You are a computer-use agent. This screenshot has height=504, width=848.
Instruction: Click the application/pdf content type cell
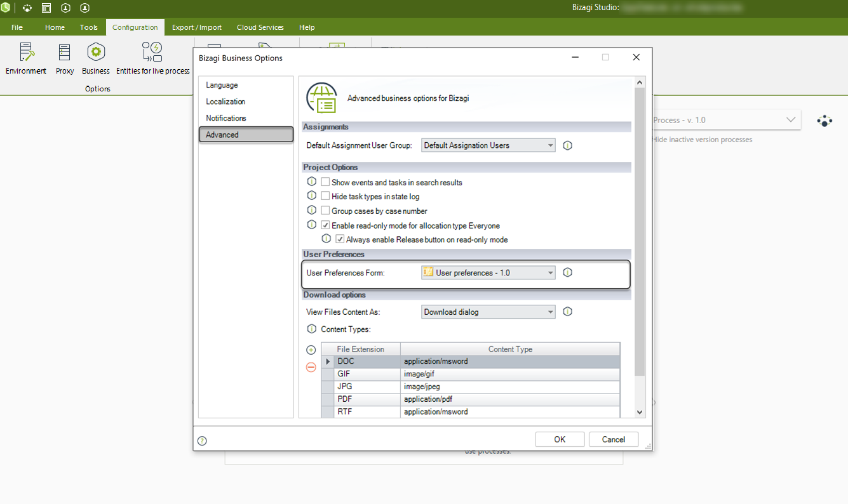click(x=511, y=399)
